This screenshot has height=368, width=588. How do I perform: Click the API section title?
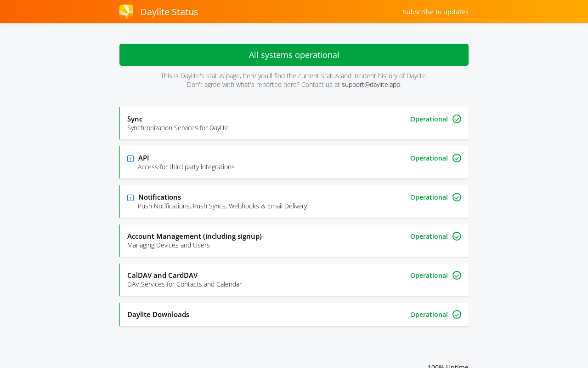point(143,158)
